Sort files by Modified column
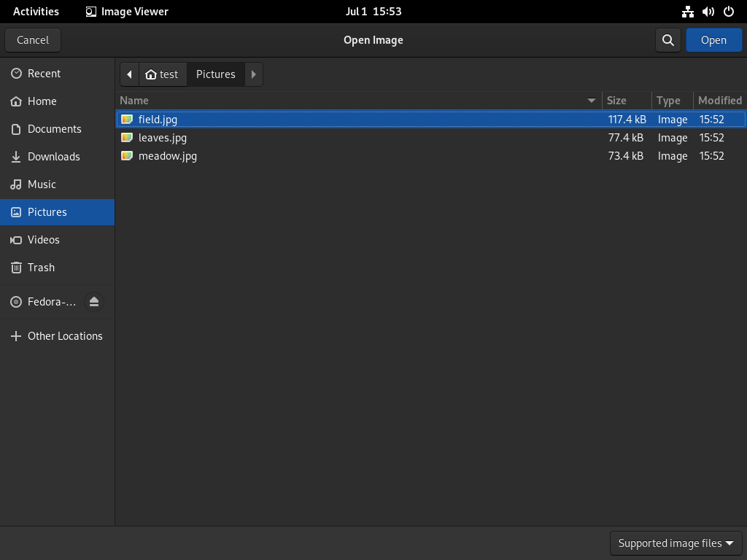This screenshot has width=747, height=560. point(720,101)
